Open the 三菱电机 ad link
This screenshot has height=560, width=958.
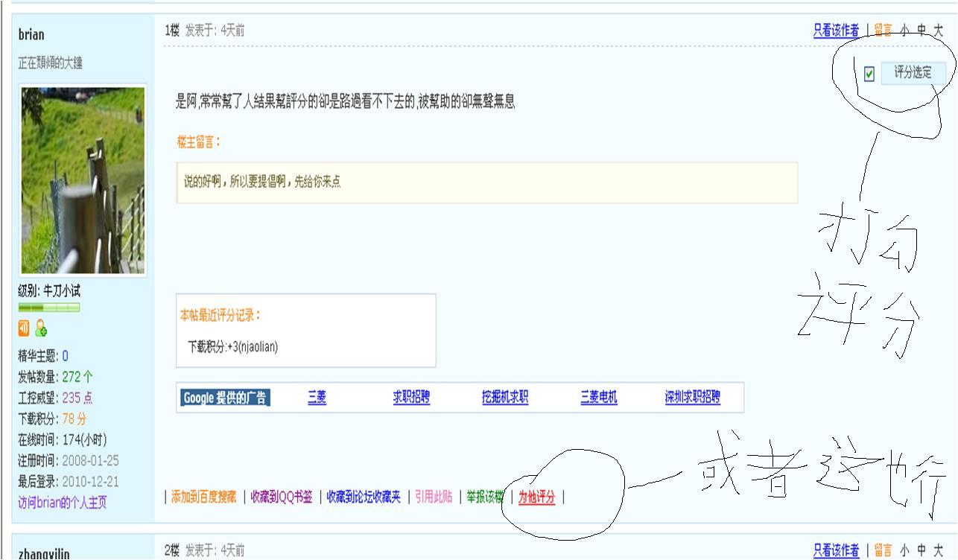(599, 398)
